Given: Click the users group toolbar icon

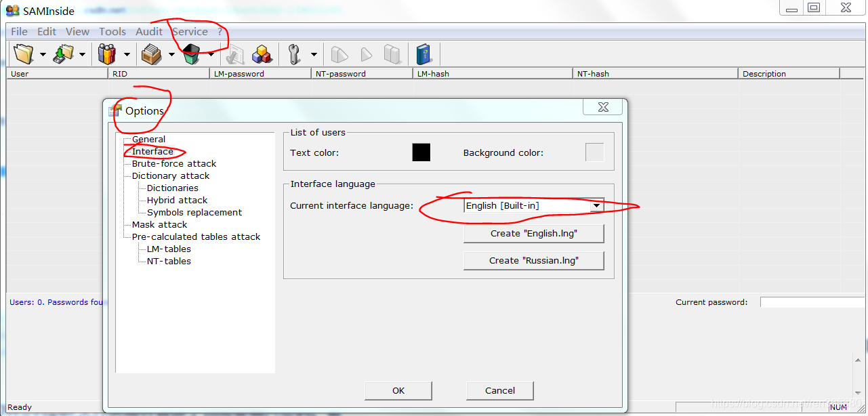Looking at the screenshot, I should click(107, 54).
